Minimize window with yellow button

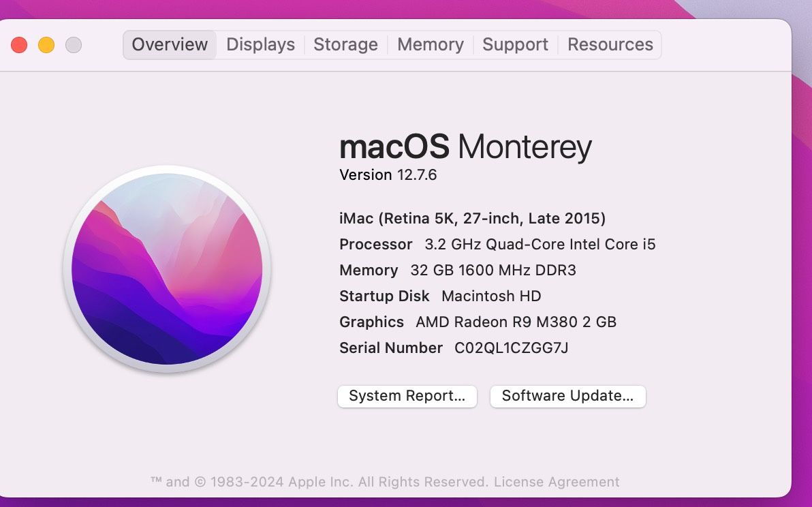tap(46, 44)
